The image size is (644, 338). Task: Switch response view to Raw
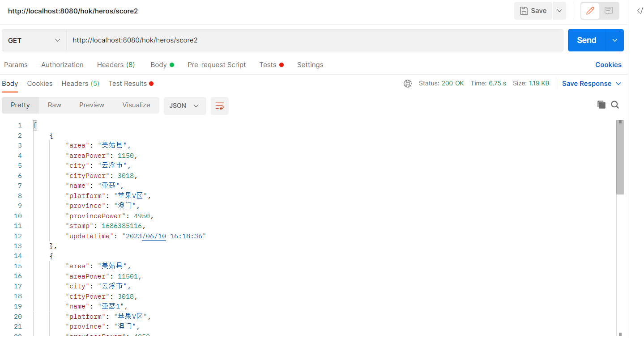[x=54, y=105]
